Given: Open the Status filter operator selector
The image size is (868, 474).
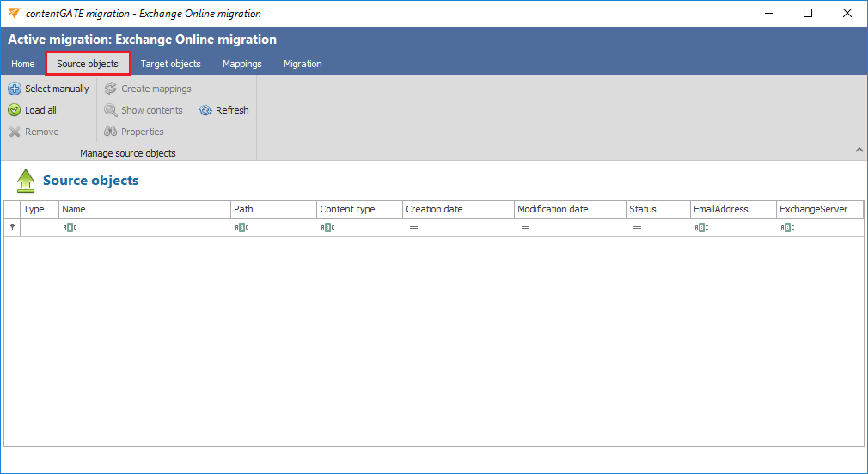Looking at the screenshot, I should click(637, 228).
